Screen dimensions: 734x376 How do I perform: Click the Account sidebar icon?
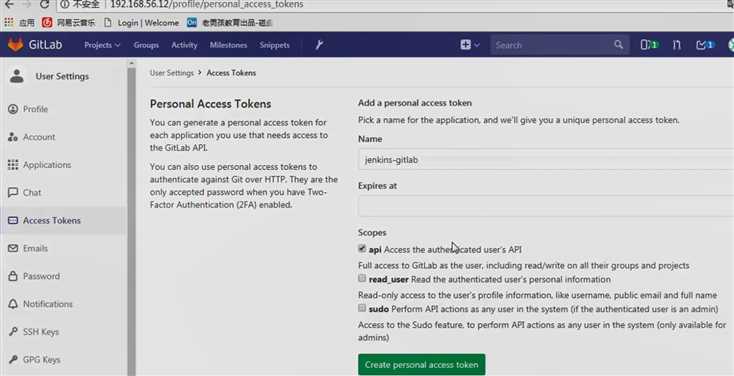tap(13, 137)
